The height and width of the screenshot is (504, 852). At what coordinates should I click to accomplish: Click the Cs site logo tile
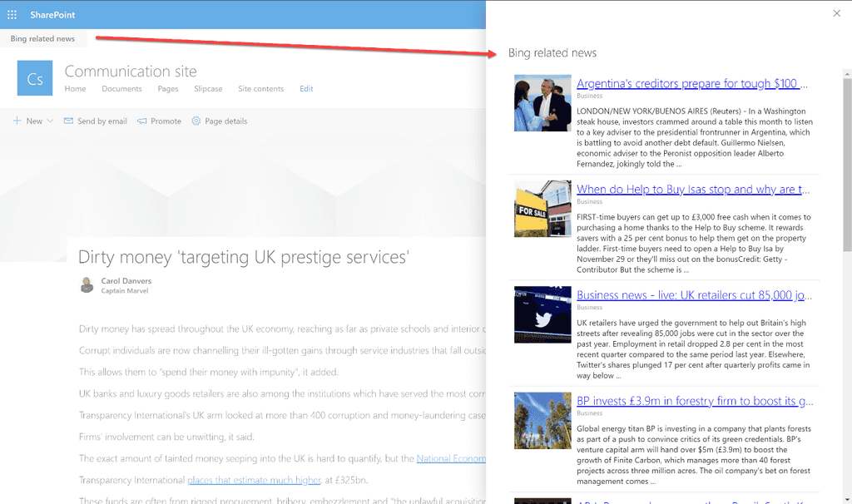pyautogui.click(x=35, y=79)
